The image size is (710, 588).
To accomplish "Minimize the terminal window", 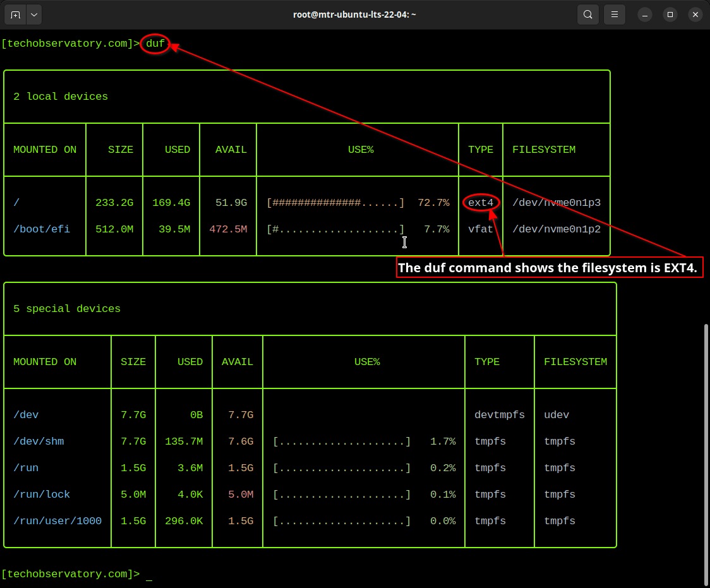I will [x=645, y=15].
